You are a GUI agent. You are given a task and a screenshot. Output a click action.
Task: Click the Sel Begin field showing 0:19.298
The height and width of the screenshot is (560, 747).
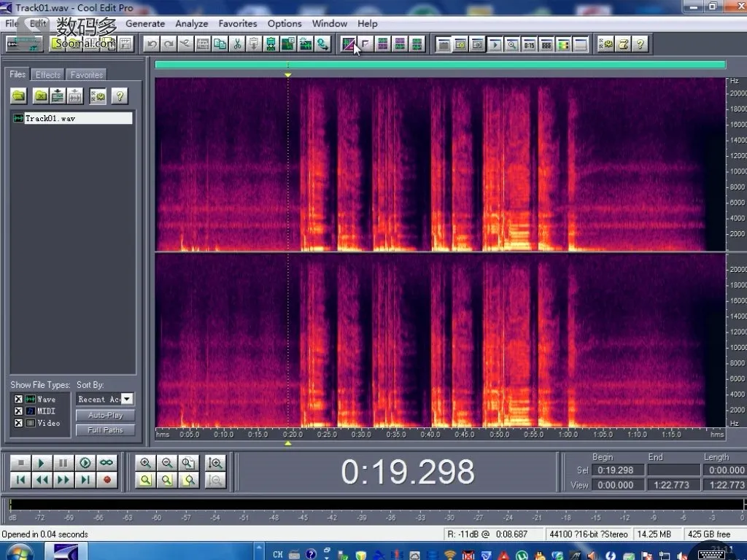pyautogui.click(x=618, y=470)
